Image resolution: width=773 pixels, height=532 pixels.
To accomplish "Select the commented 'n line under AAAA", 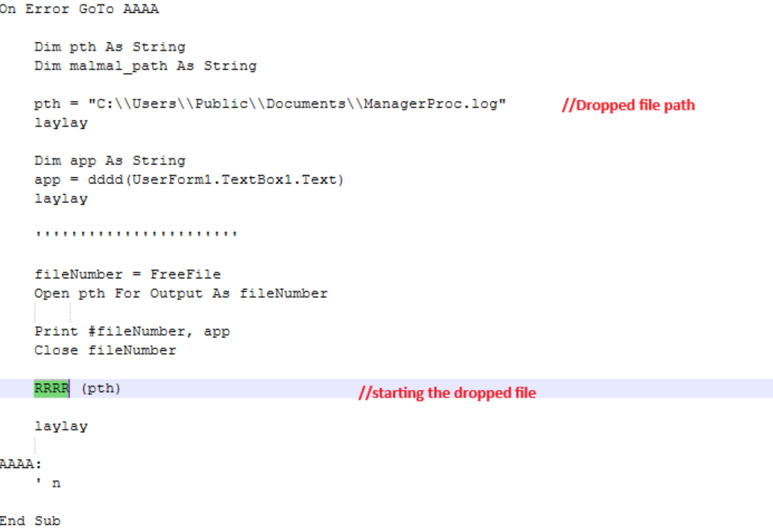I will click(x=48, y=483).
